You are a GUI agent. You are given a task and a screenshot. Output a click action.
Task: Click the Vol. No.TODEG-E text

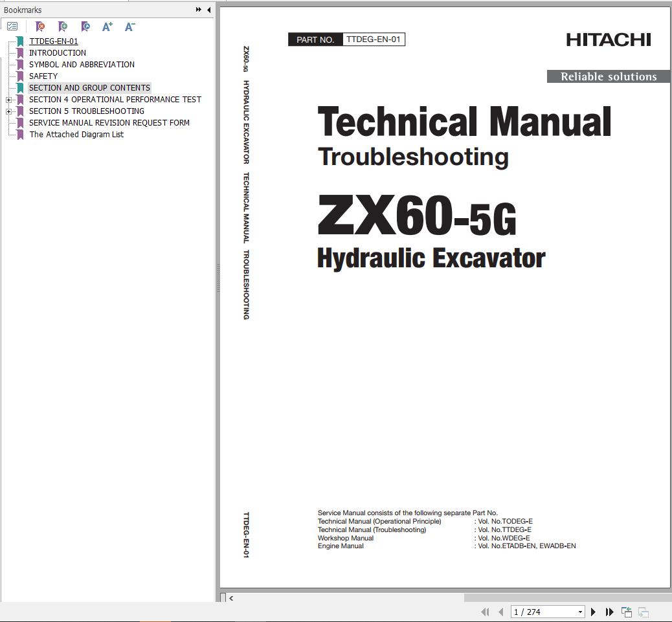505,521
